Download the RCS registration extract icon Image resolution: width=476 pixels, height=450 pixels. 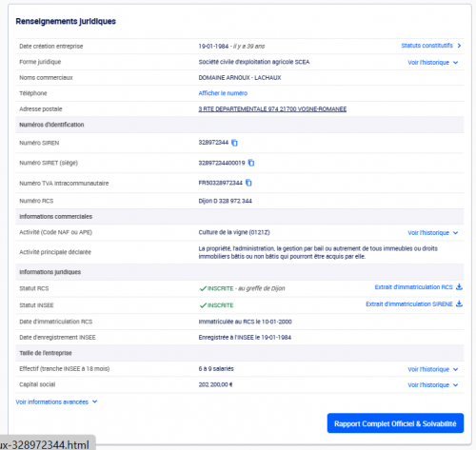tap(459, 286)
